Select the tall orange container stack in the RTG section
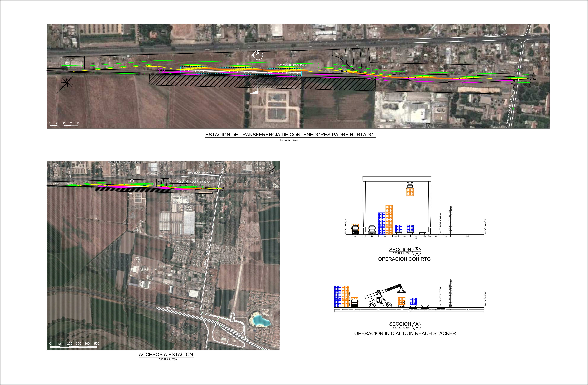The width and height of the screenshot is (588, 385). 389,220
